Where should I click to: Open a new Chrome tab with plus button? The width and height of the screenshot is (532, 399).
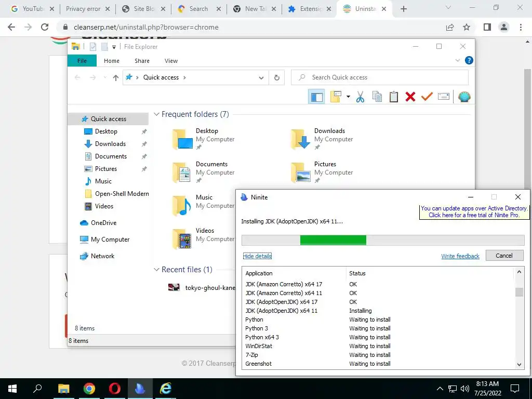[403, 9]
